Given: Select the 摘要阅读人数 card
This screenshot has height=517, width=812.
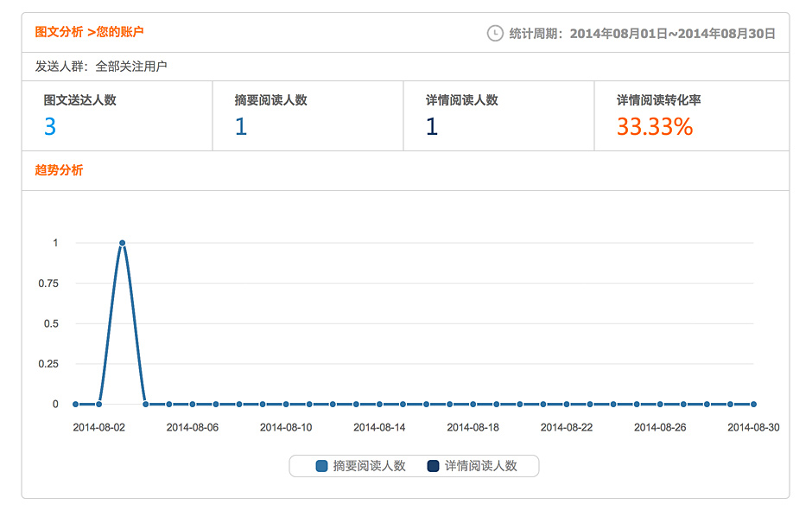Looking at the screenshot, I should pyautogui.click(x=308, y=116).
